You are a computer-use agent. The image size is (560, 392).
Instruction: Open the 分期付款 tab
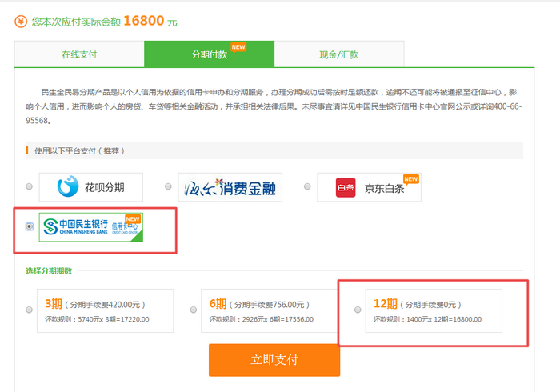pyautogui.click(x=209, y=54)
